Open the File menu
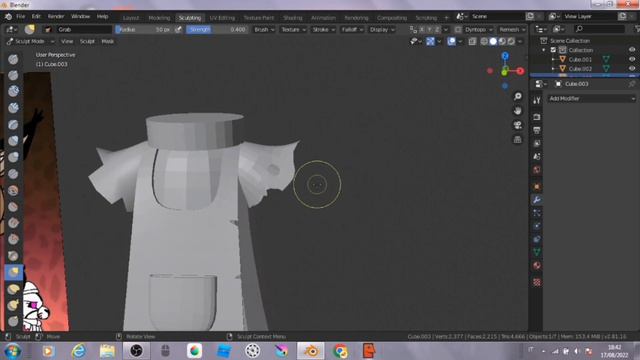The image size is (640, 360). (20, 17)
